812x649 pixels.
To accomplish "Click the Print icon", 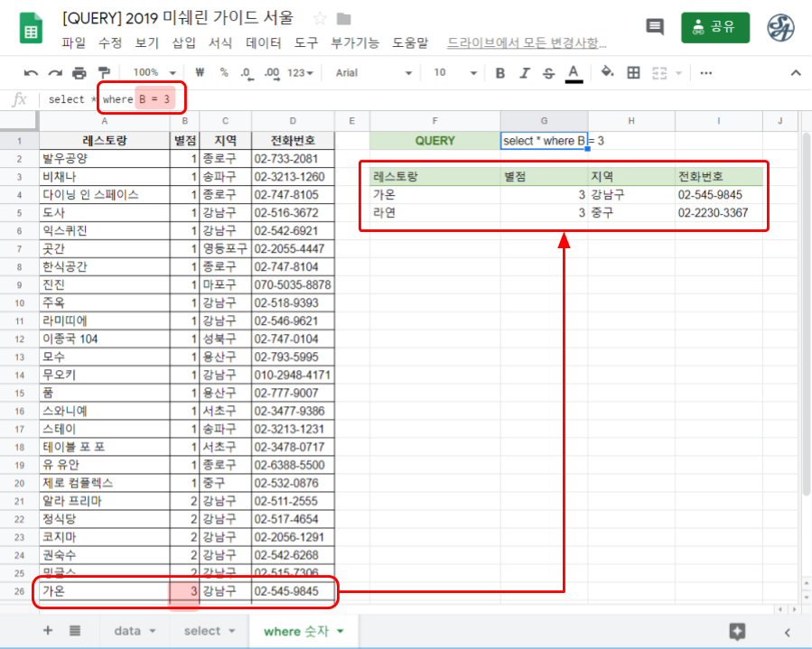I will click(78, 72).
